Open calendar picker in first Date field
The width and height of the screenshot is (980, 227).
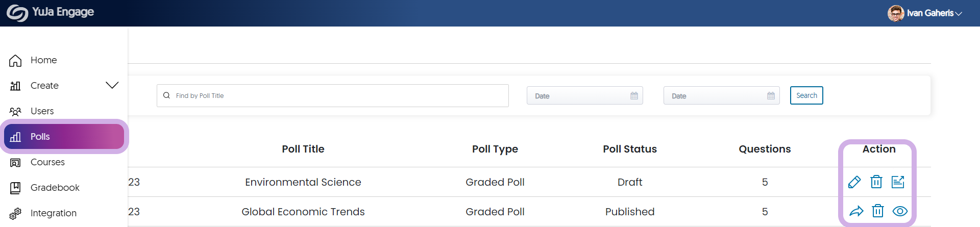[634, 96]
